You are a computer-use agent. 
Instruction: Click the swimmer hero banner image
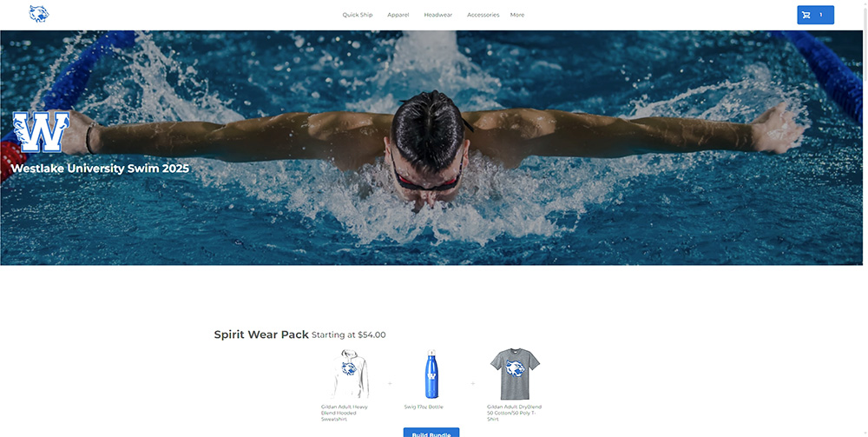431,148
